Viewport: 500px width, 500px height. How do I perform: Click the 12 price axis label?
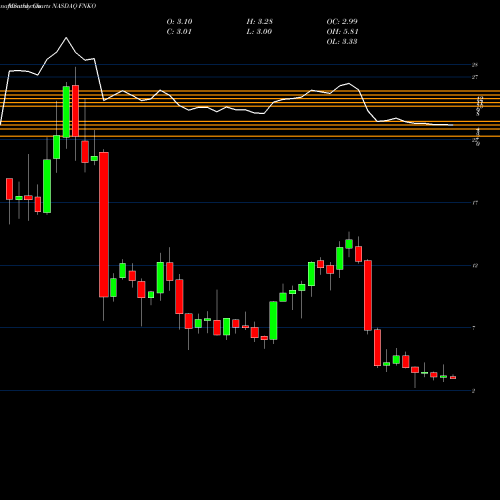tap(475, 266)
